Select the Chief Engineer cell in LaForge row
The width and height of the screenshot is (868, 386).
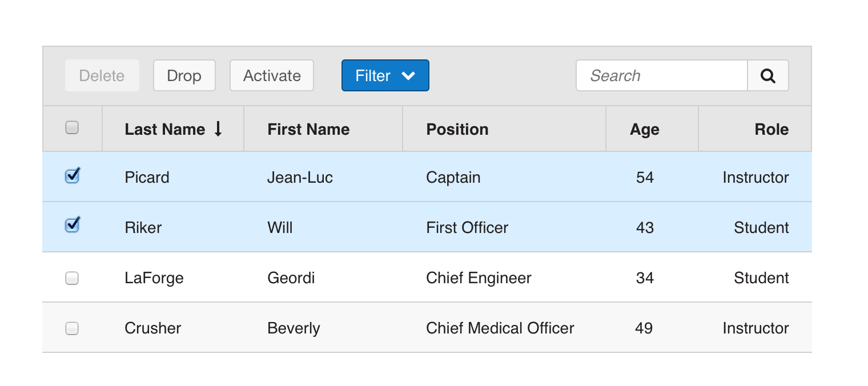[x=479, y=278]
